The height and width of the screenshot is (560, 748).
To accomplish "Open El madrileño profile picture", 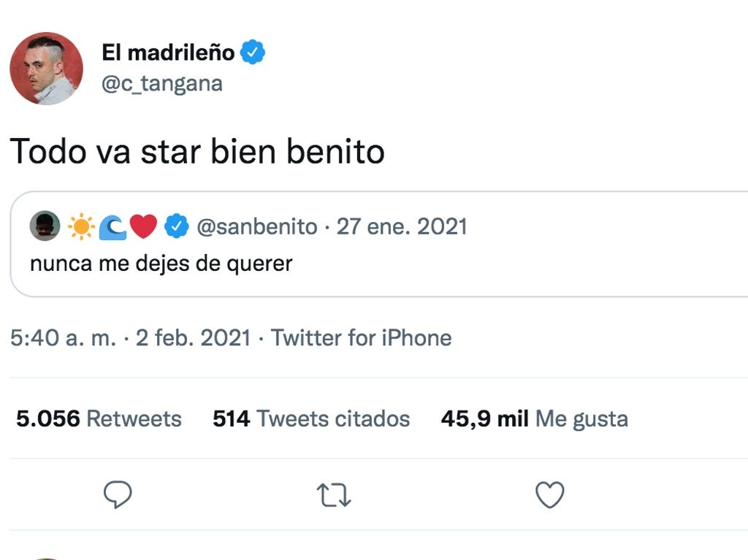I will [x=46, y=69].
